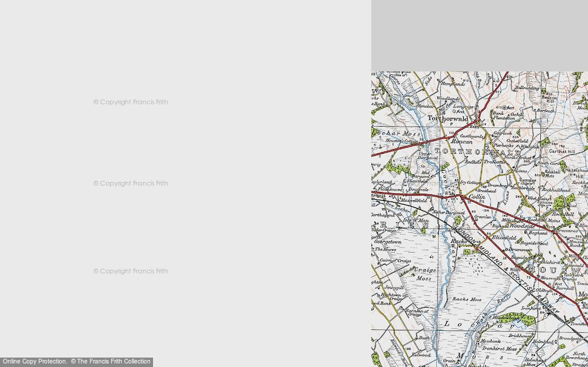The image size is (588, 367).
Task: Click the Beacon Hill label
Action: 549,99
